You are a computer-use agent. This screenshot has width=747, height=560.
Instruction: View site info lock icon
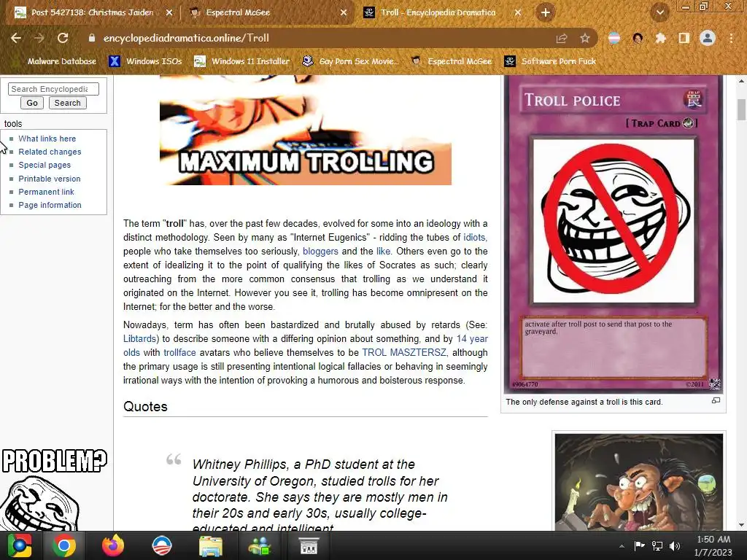pyautogui.click(x=92, y=38)
